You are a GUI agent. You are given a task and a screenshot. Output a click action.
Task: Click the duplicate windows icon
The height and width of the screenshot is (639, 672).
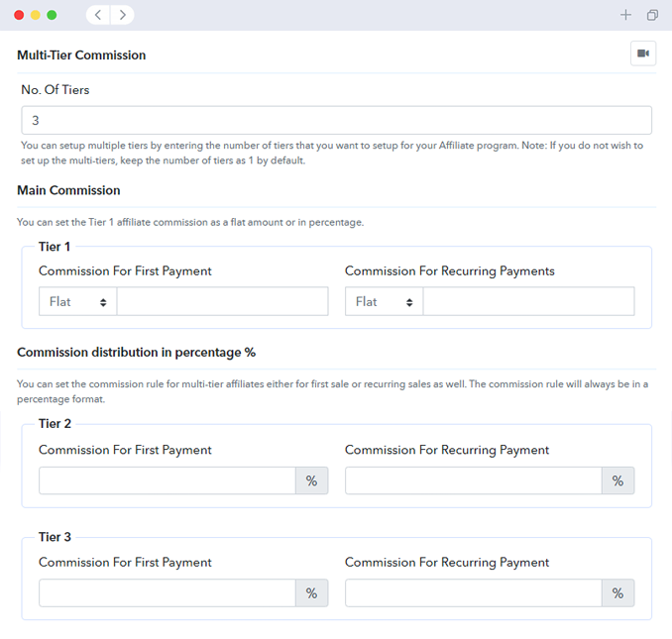coord(652,15)
